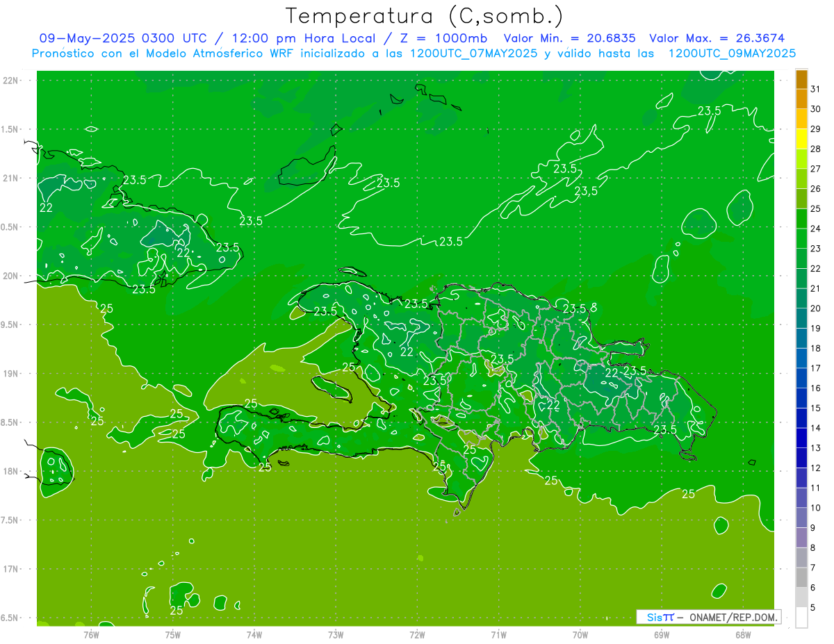The image size is (834, 644).
Task: Click legend value 20
Action: tap(816, 308)
